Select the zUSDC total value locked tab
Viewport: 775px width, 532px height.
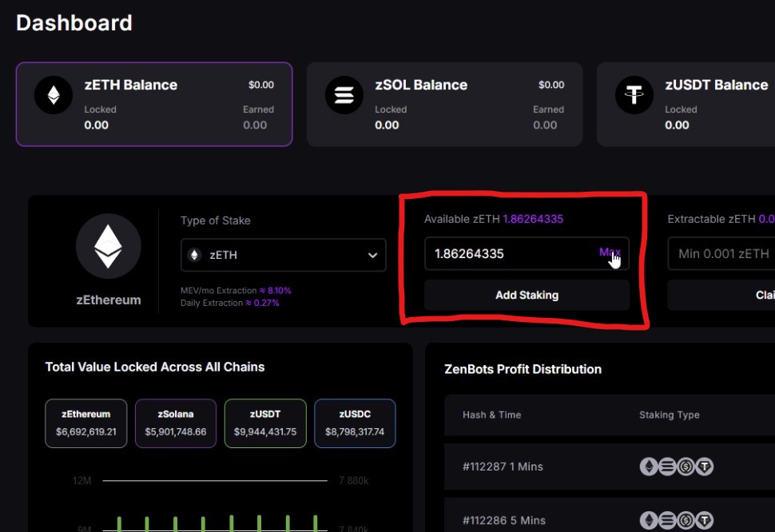[355, 423]
